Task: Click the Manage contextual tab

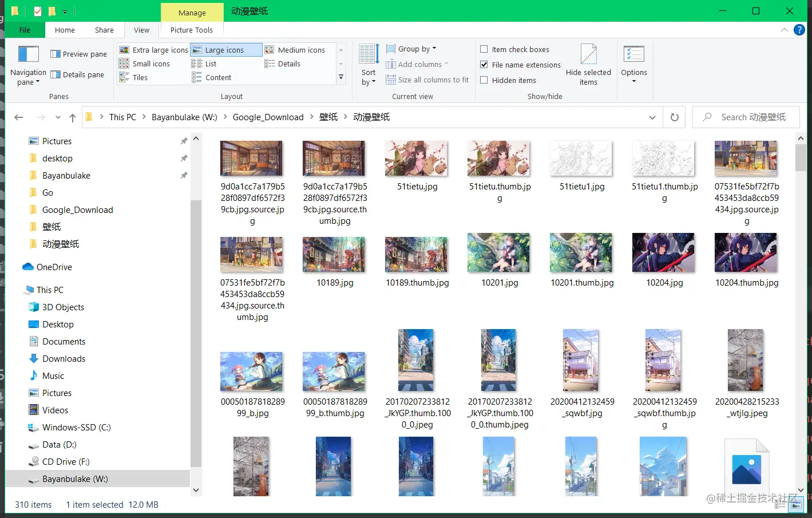Action: [192, 13]
